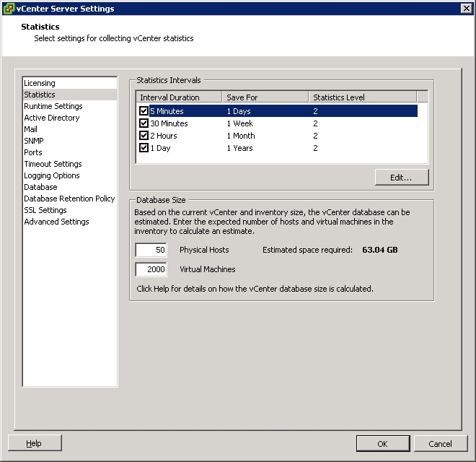Select Statistics in the settings list

click(70, 95)
